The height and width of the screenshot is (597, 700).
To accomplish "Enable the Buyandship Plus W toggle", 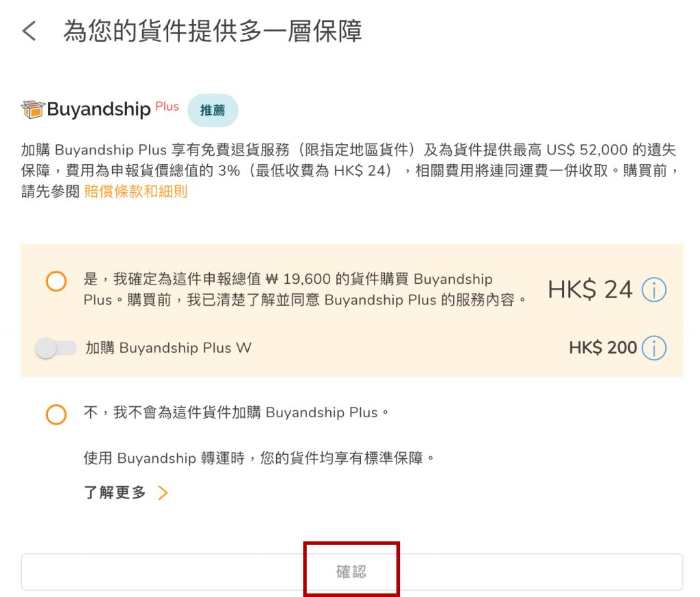I will tap(56, 348).
